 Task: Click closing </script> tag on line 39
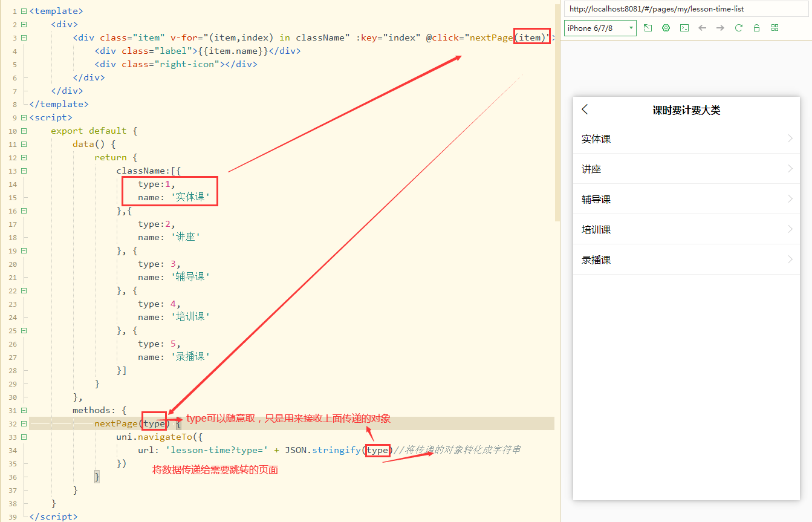tap(53, 517)
